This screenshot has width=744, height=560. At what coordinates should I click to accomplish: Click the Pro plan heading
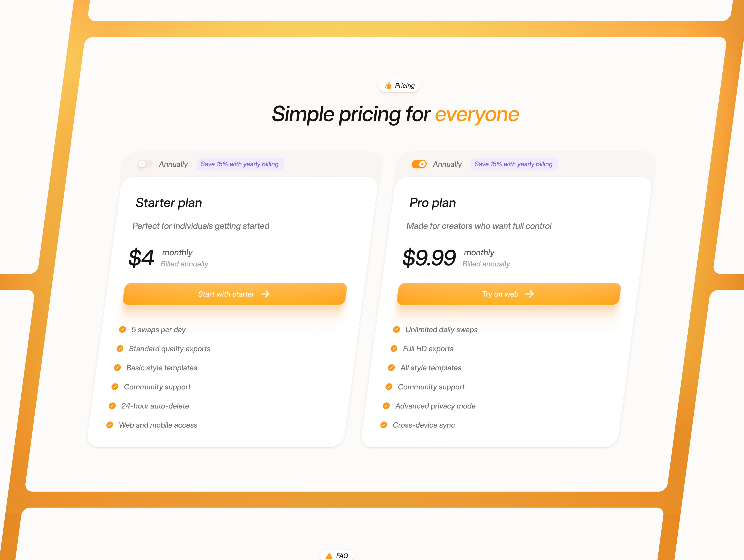(433, 203)
